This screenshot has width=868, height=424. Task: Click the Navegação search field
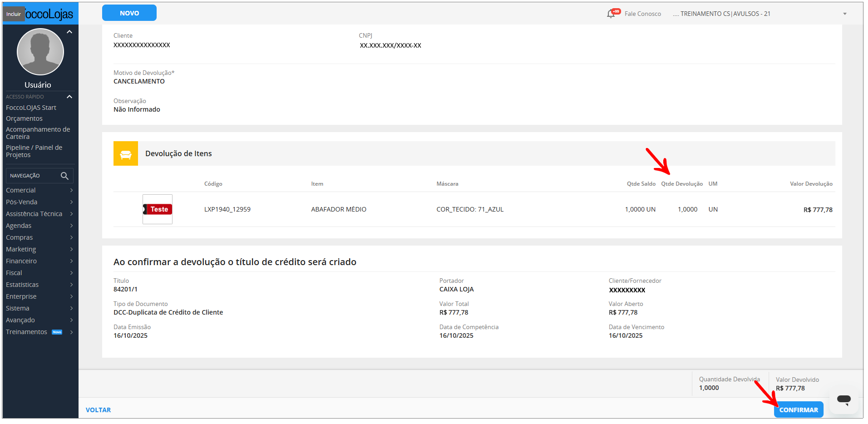click(x=33, y=176)
